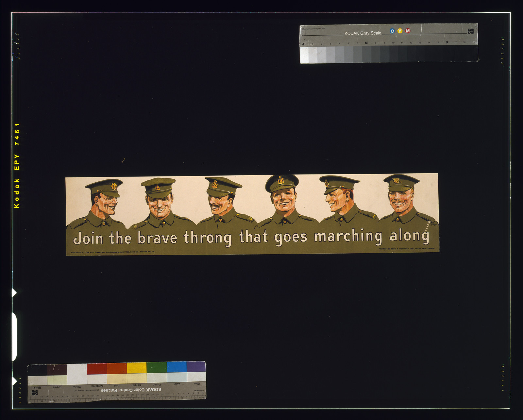This screenshot has height=420, width=523.
Task: Click the Kodak logo on the Gray Scale card
Action: pos(471,31)
